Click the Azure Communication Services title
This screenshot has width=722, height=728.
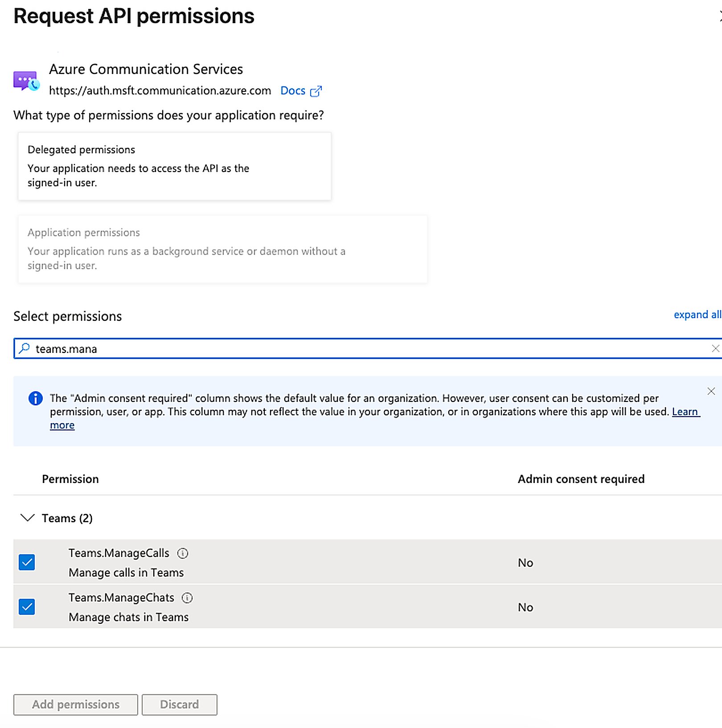tap(146, 69)
